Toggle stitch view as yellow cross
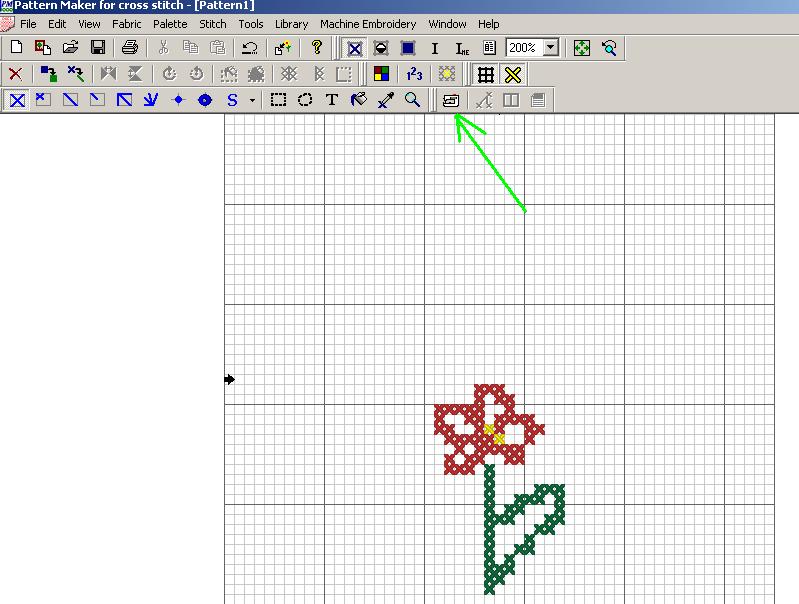This screenshot has height=604, width=799. pyautogui.click(x=513, y=74)
